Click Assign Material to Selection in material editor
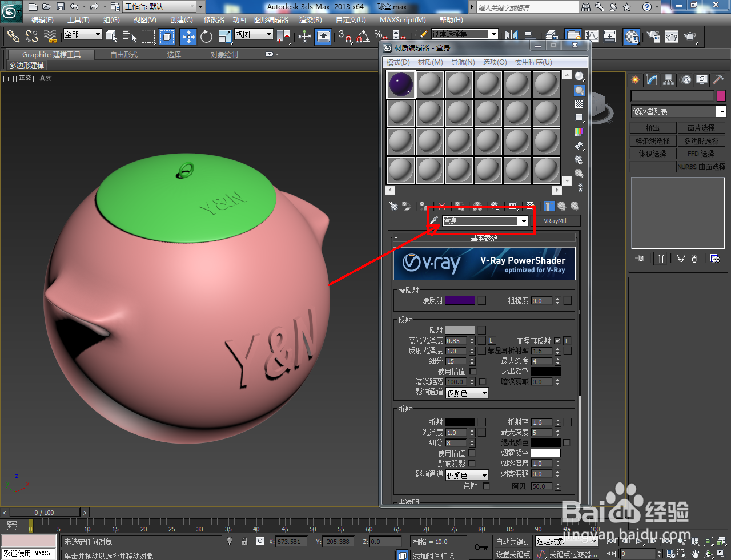 pos(422,206)
